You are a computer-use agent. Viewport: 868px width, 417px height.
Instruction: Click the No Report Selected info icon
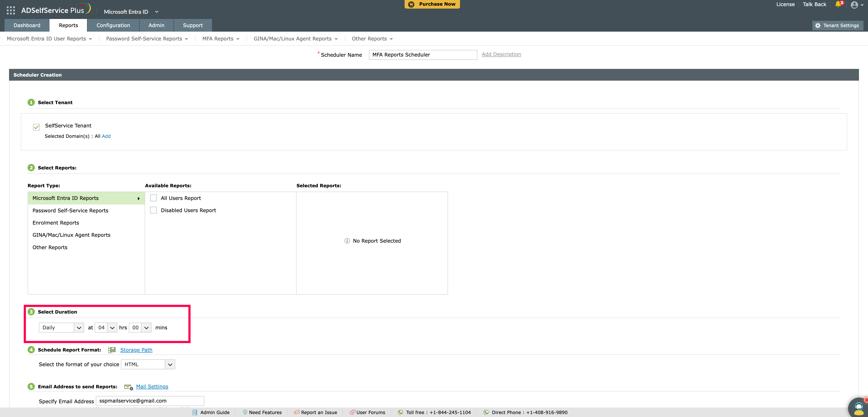(347, 241)
